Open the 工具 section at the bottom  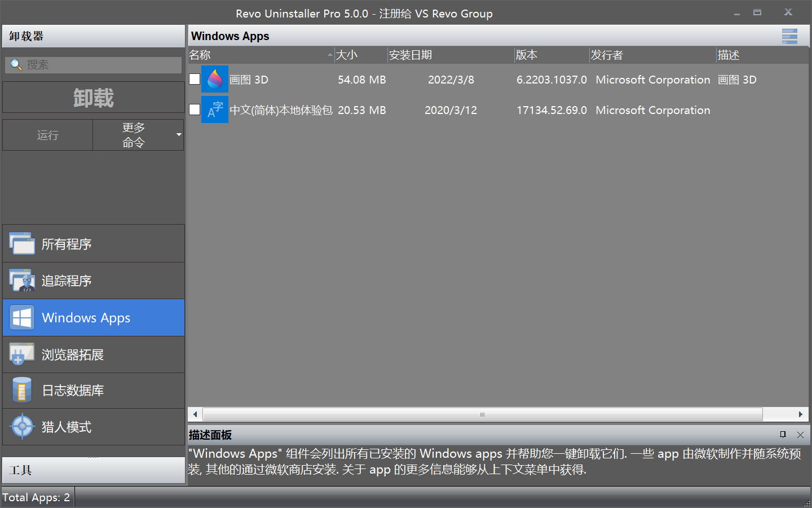(x=94, y=470)
